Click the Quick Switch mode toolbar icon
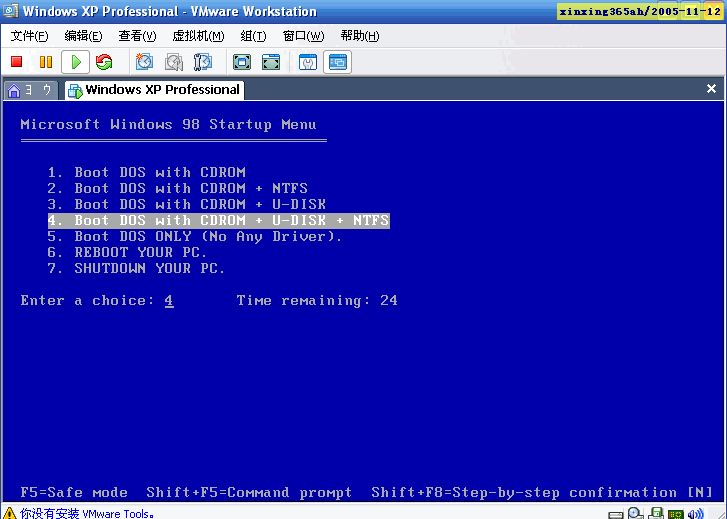Viewport: 727px width, 519px height. (271, 62)
